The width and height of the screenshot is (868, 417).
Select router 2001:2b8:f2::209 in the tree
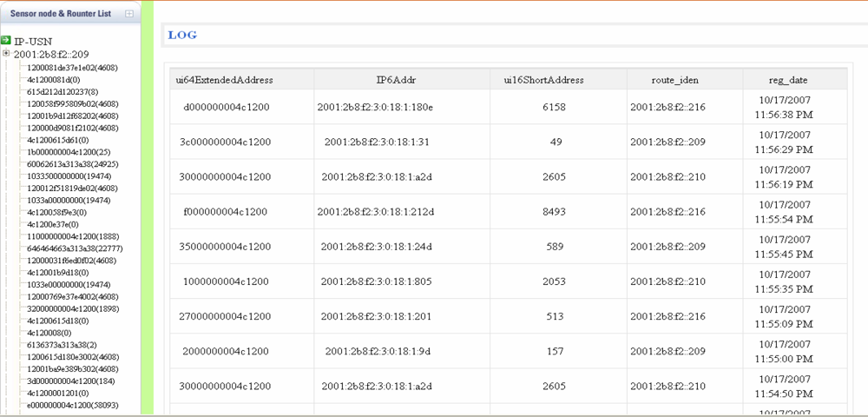click(x=51, y=54)
